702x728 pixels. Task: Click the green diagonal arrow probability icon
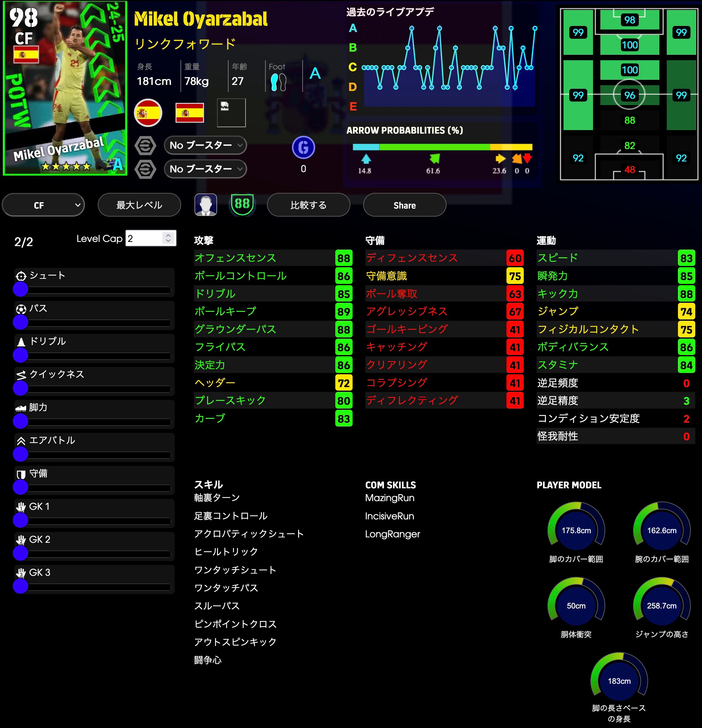coord(434,159)
